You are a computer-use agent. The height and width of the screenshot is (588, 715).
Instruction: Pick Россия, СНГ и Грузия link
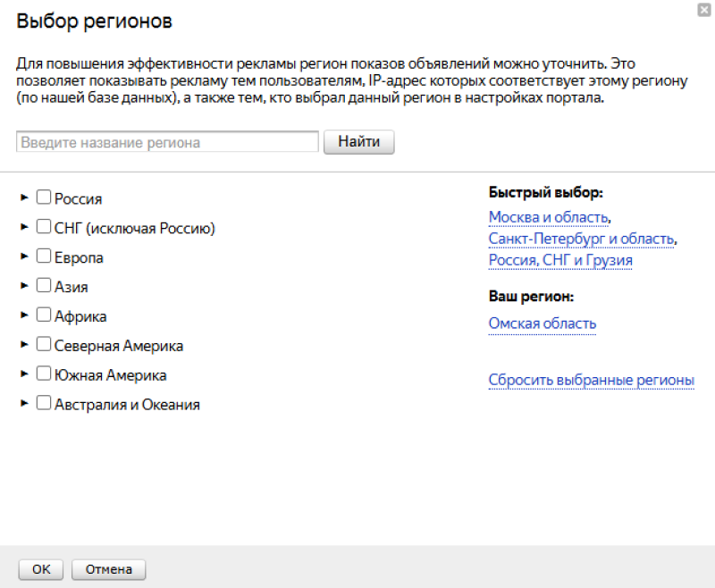pyautogui.click(x=560, y=260)
